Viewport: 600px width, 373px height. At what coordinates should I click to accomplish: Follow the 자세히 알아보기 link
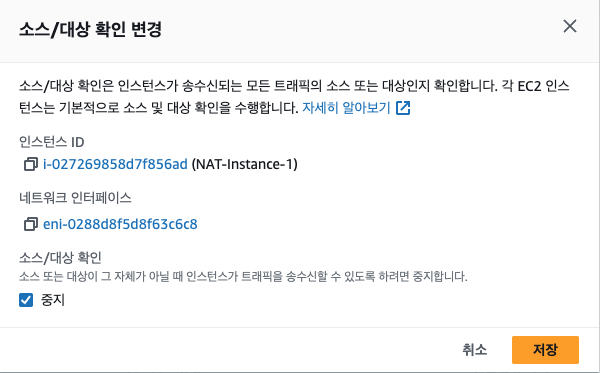click(x=346, y=108)
